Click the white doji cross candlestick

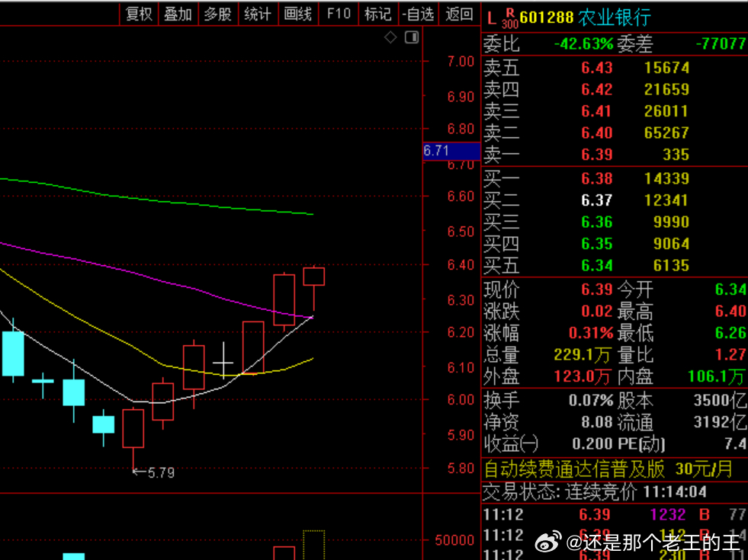click(x=223, y=362)
